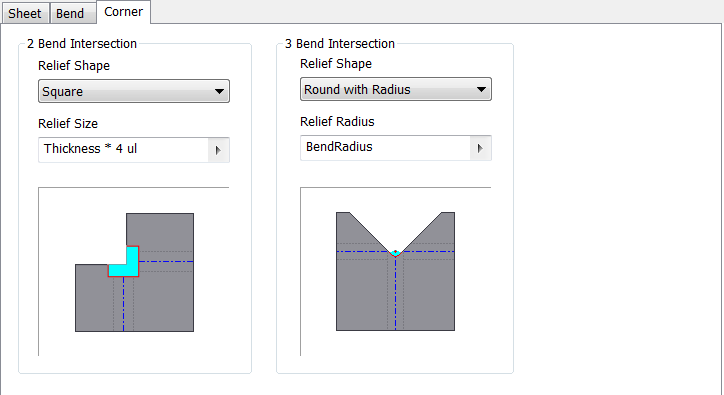Open the 3 Bend Relief Shape dropdown

tap(396, 89)
